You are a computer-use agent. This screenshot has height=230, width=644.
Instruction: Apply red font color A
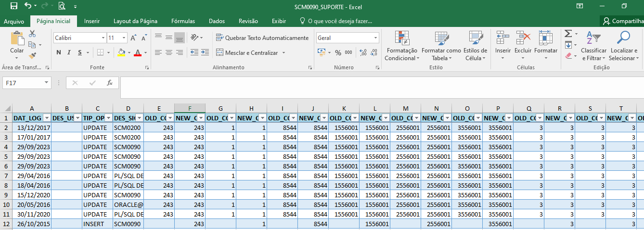tap(138, 52)
